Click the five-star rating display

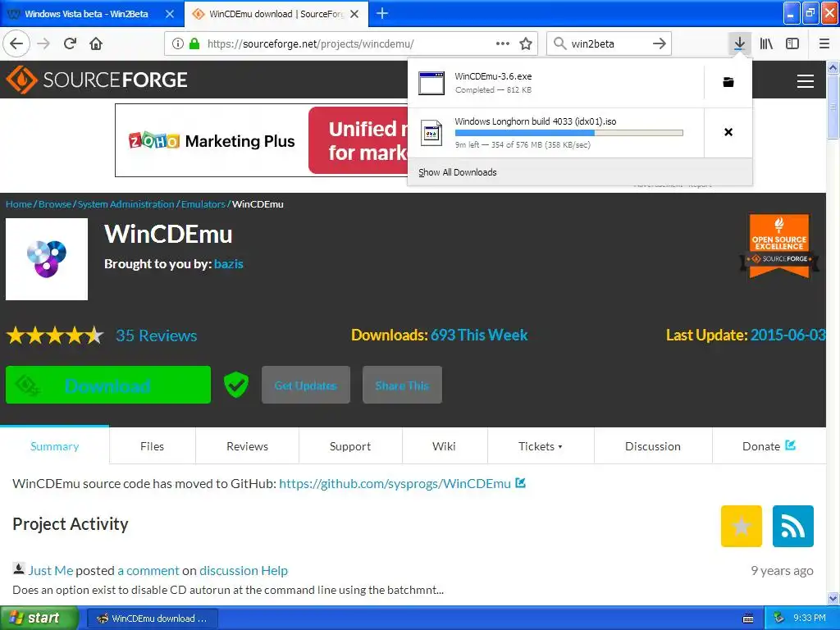click(55, 336)
